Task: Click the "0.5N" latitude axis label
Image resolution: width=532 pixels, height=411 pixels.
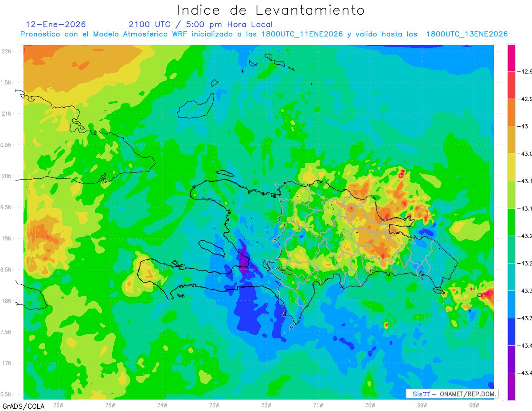Action: 7,145
